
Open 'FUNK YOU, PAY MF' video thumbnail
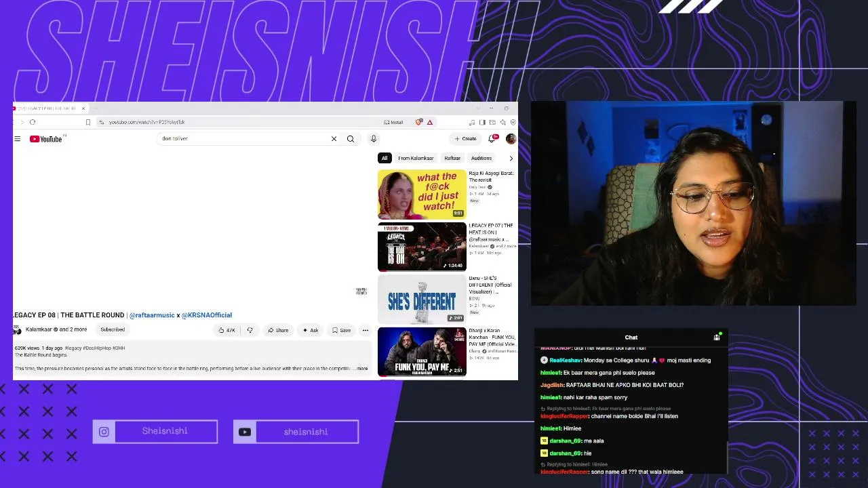pos(422,352)
